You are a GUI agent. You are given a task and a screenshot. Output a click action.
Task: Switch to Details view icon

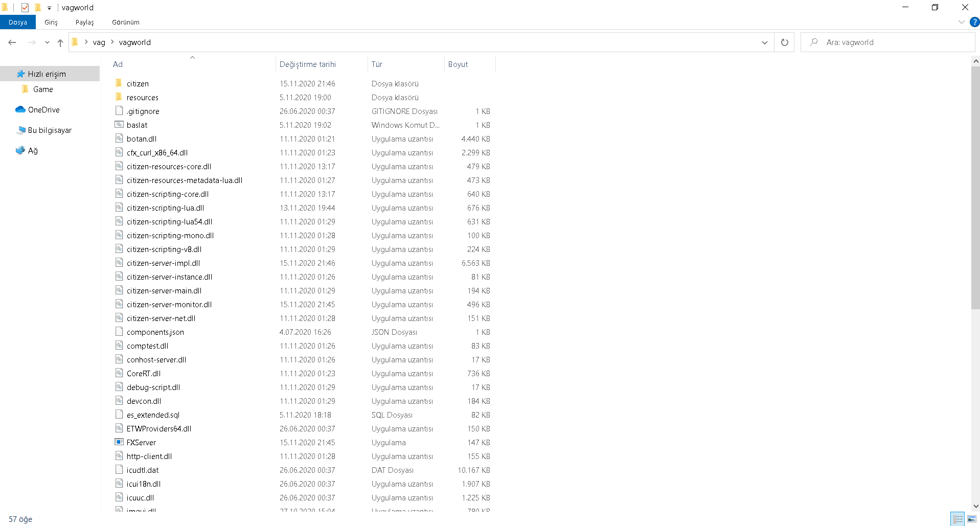(x=958, y=519)
